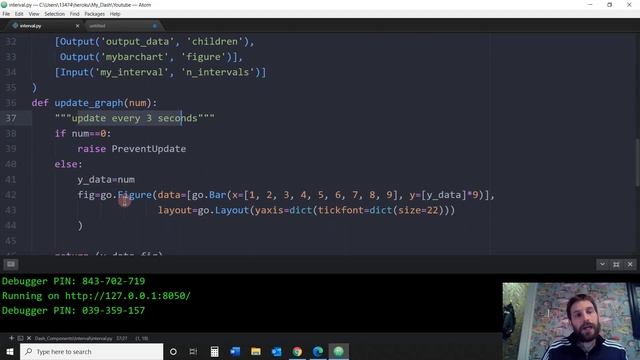Screen dimensions: 640x360
Task: Click line number 42 in gutter
Action: [x=11, y=195]
